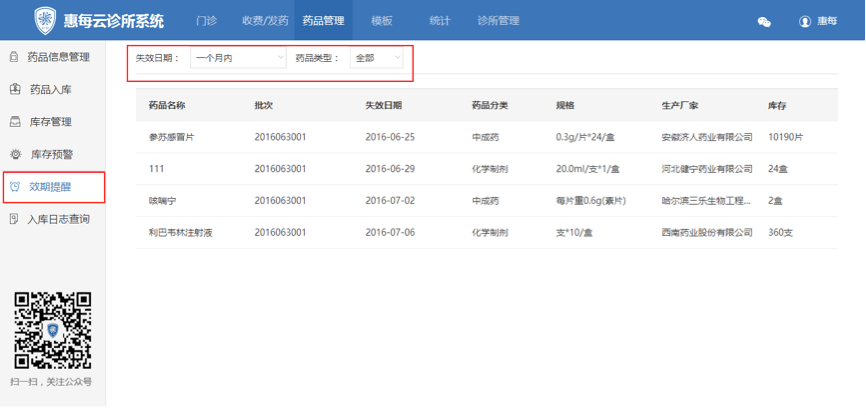Go to the 诊所管理 tab
The image size is (866, 415).
pyautogui.click(x=498, y=21)
